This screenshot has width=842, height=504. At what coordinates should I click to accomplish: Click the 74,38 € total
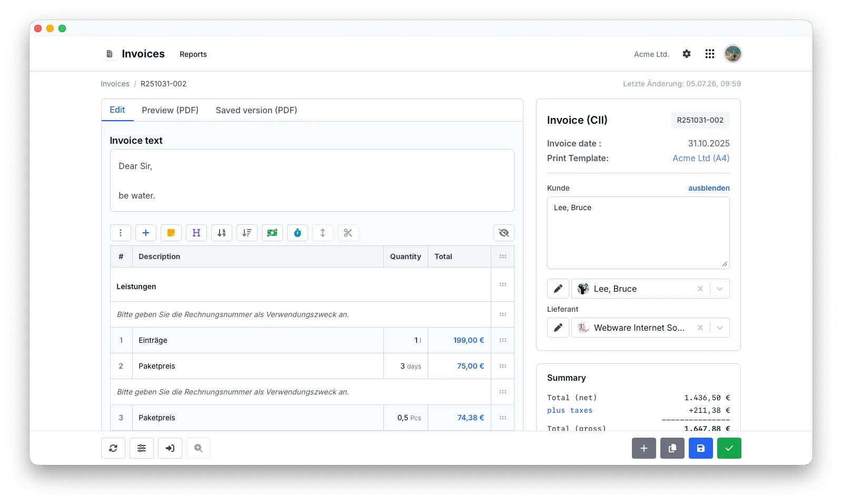point(471,418)
